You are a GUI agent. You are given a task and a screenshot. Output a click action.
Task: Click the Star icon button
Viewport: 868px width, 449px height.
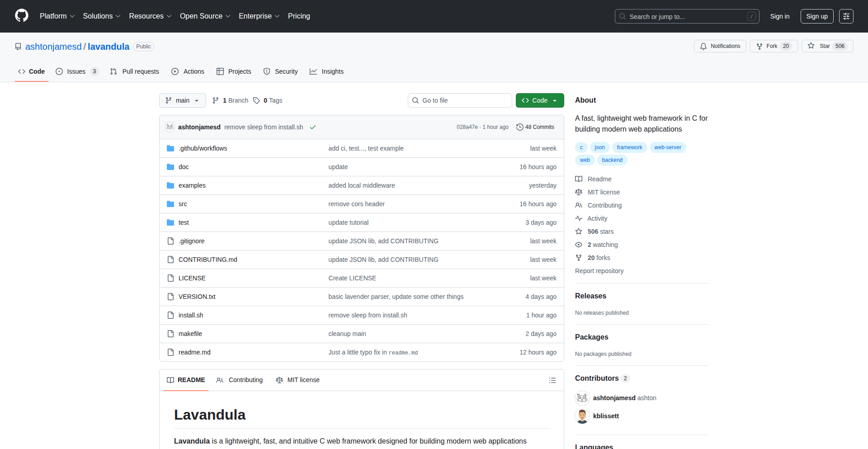827,46
